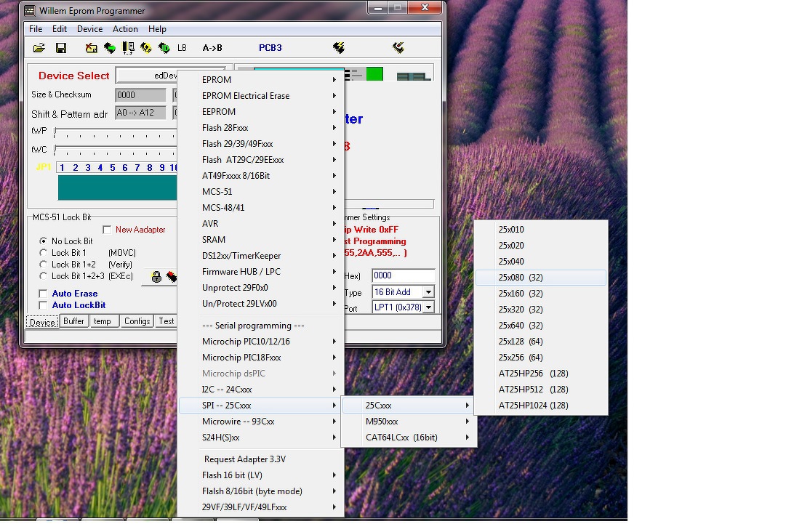Open the Edit menu
The width and height of the screenshot is (810, 532).
pos(60,29)
